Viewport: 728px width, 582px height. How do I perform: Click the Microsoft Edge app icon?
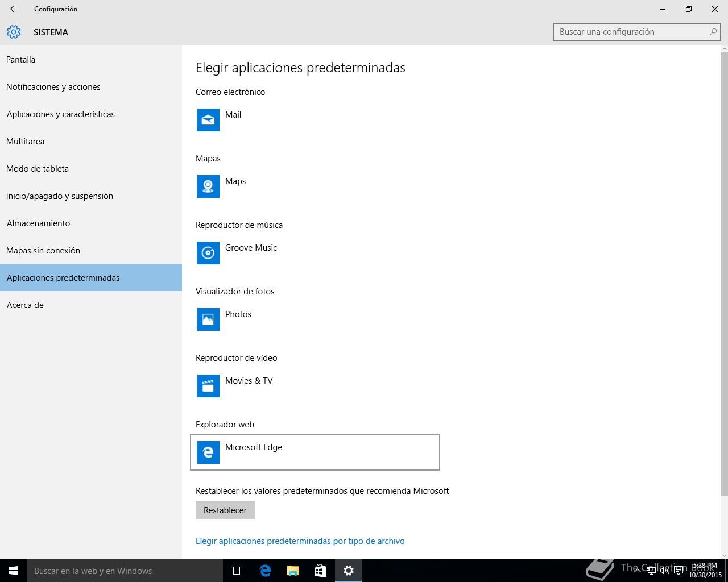[x=208, y=452]
